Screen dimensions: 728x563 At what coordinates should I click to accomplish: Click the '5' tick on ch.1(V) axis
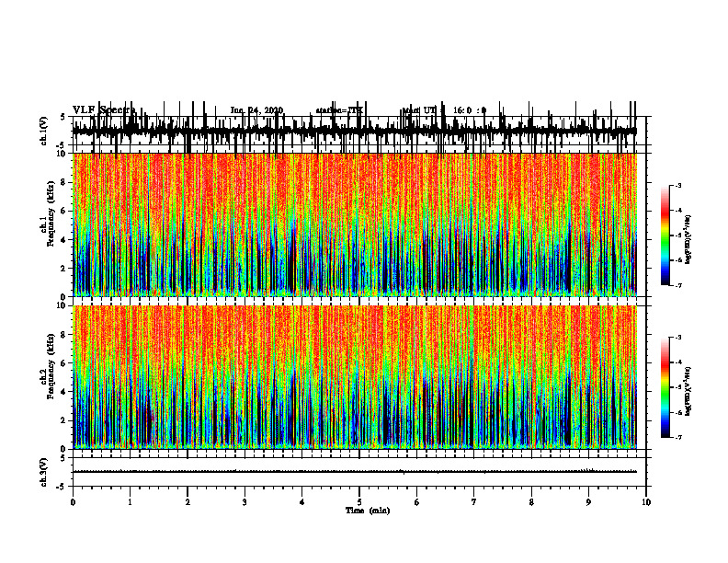(63, 117)
